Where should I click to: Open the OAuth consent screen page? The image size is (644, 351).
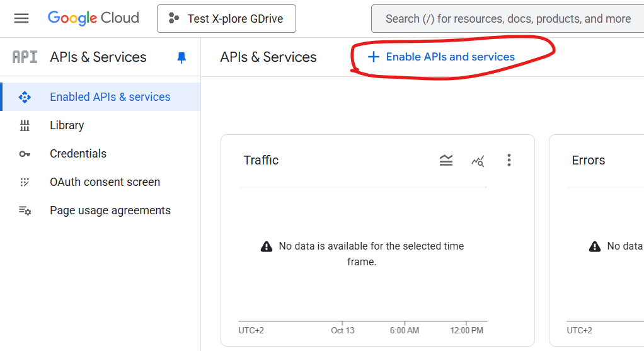105,182
